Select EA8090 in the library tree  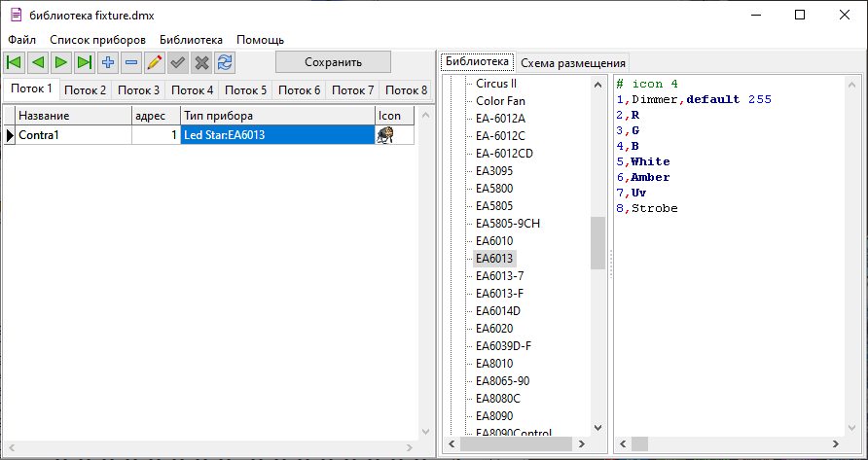click(x=494, y=415)
